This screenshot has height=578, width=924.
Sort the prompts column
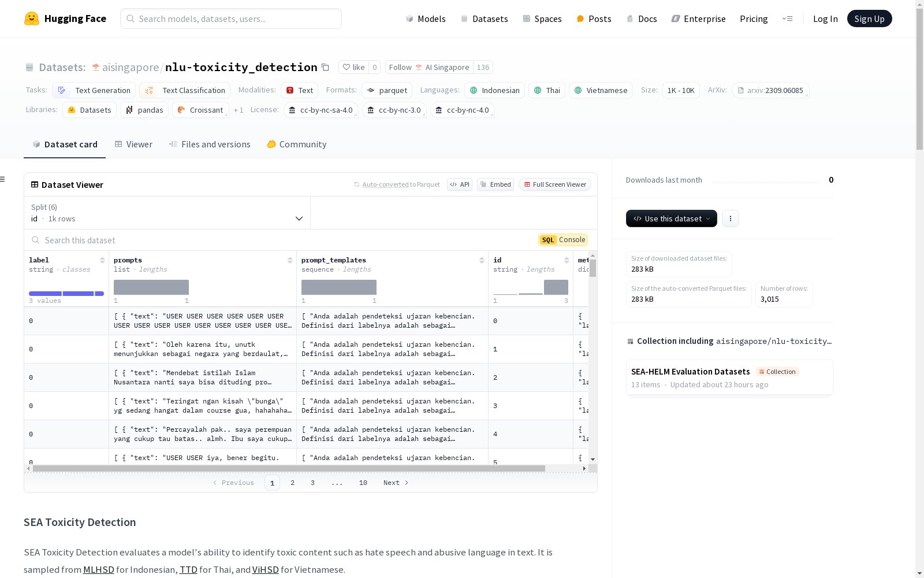tap(290, 260)
